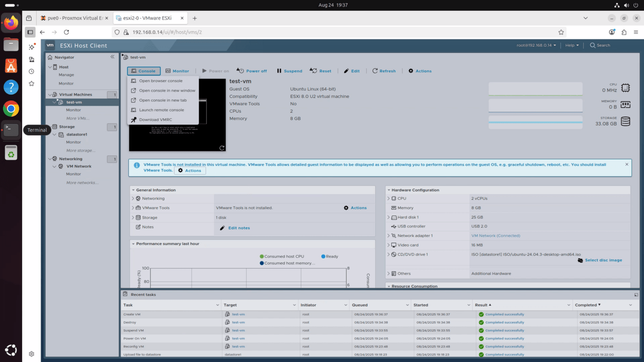The width and height of the screenshot is (644, 362).
Task: Click the Console toolbar button
Action: tap(144, 71)
